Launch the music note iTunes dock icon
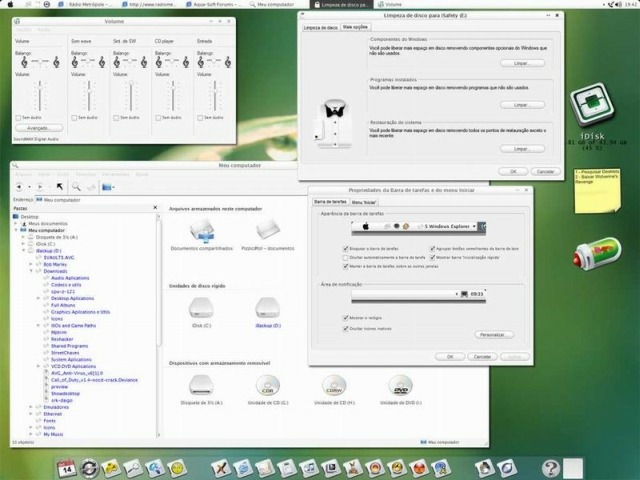 tap(309, 468)
